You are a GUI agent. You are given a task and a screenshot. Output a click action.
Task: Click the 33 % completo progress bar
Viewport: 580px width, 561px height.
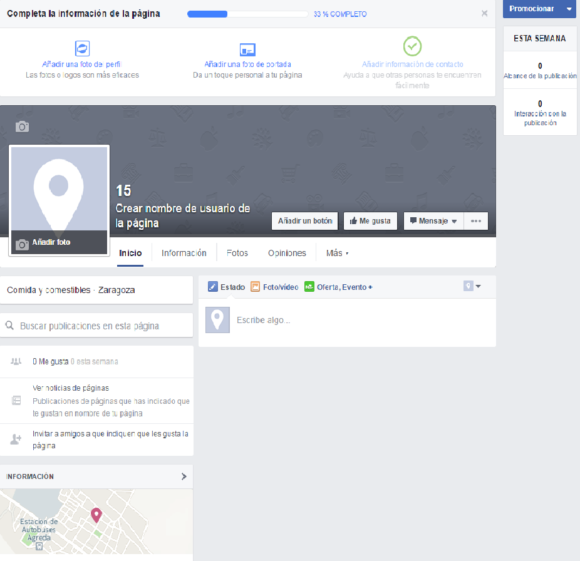[247, 14]
